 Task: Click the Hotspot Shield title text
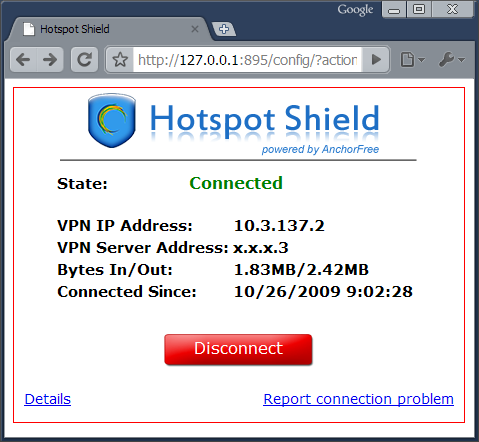click(265, 120)
